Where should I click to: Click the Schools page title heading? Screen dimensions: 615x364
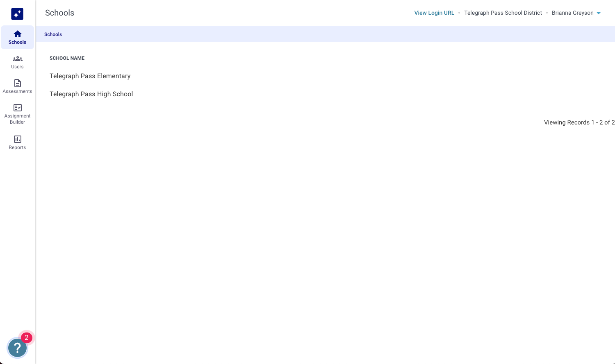pyautogui.click(x=59, y=13)
